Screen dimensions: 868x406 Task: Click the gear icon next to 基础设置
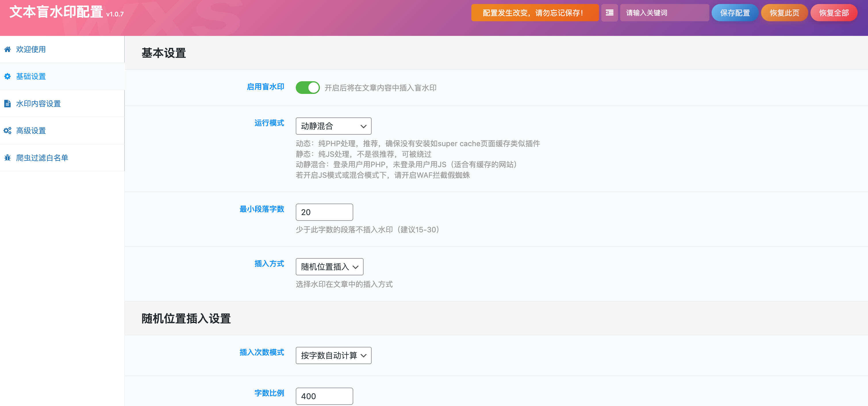point(7,76)
